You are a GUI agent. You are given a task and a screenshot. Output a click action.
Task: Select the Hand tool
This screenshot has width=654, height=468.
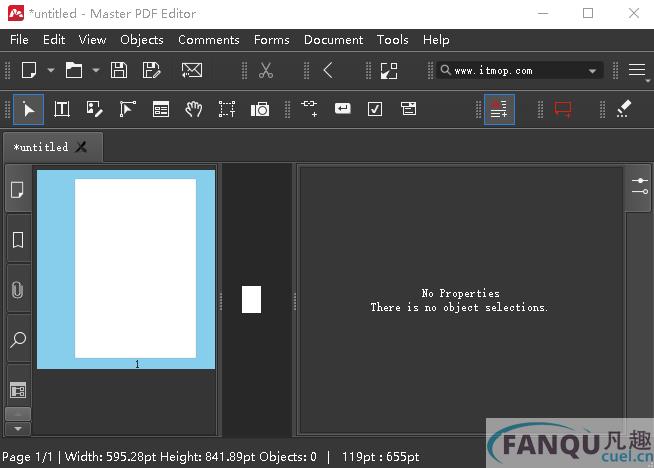click(194, 109)
